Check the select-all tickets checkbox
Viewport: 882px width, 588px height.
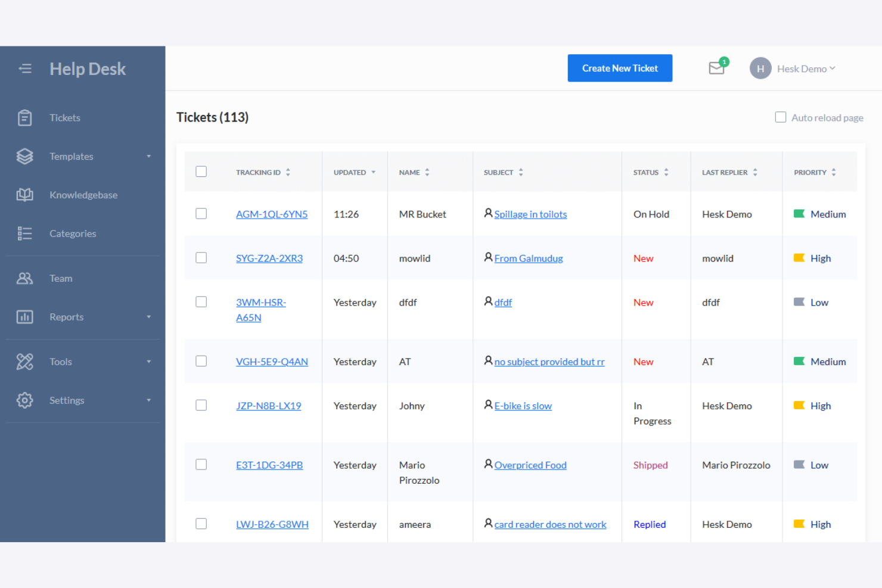(201, 171)
